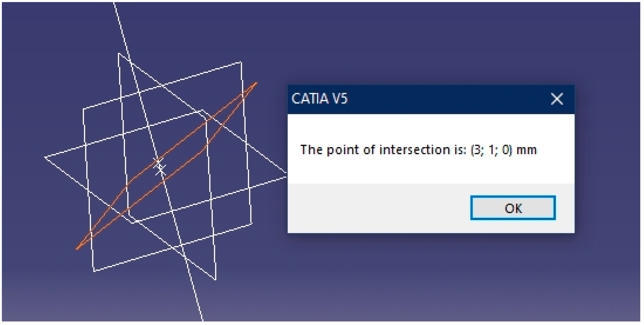
Task: Click the bottommost corner of the diagonal plane
Action: [x=215, y=279]
